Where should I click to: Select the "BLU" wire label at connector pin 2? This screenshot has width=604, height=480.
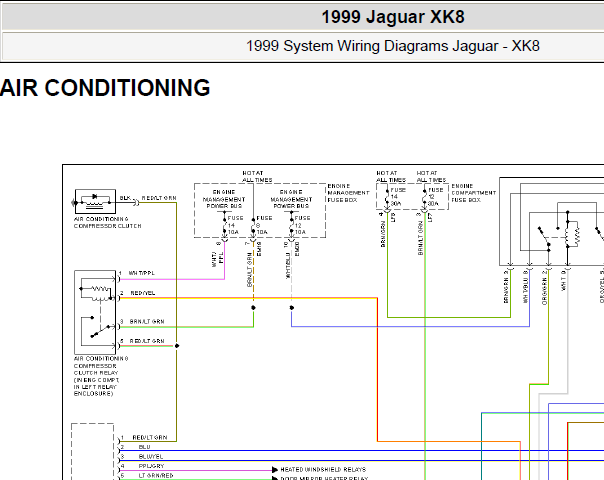(144, 447)
